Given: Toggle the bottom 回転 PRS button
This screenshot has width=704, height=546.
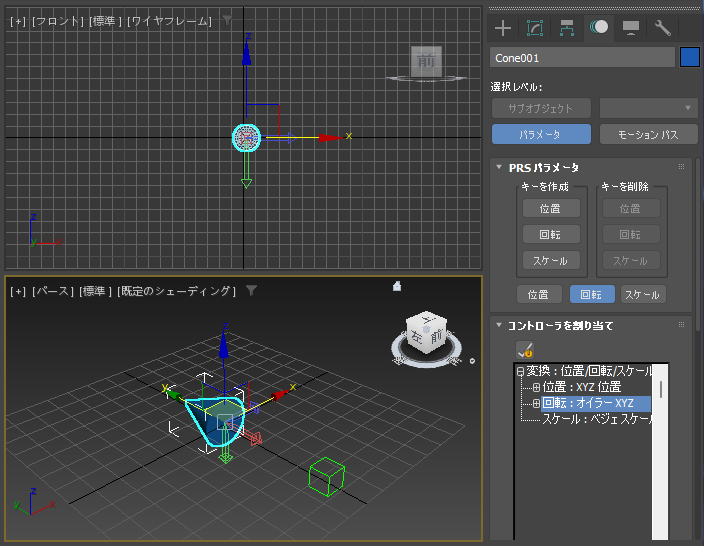Looking at the screenshot, I should click(592, 294).
